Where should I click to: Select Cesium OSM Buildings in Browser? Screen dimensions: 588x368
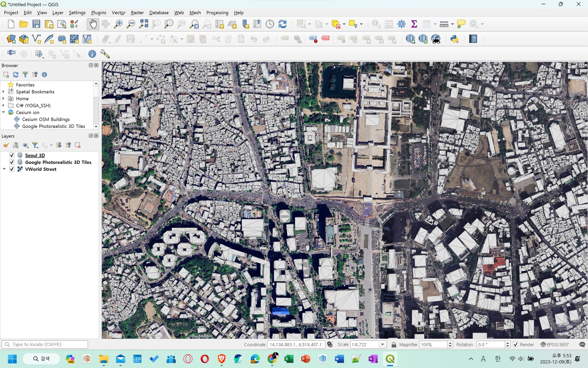46,119
